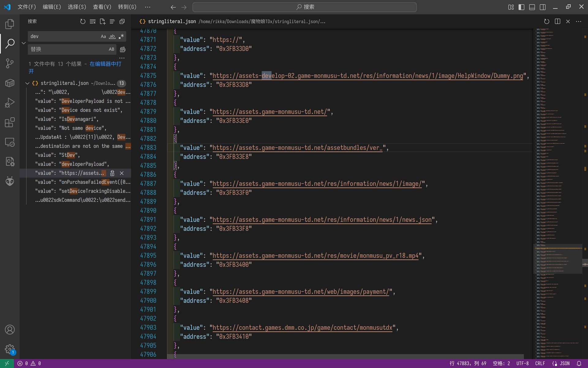Open the Extensions view
This screenshot has width=588, height=368.
click(x=9, y=122)
